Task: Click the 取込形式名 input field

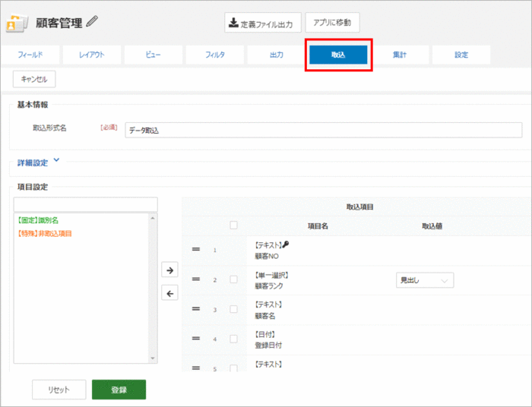Action: click(x=323, y=130)
